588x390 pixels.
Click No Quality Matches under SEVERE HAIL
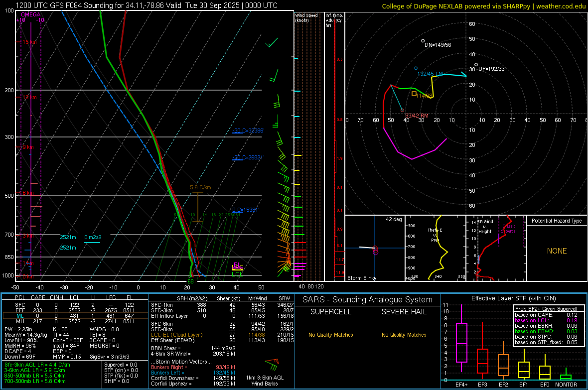point(404,335)
